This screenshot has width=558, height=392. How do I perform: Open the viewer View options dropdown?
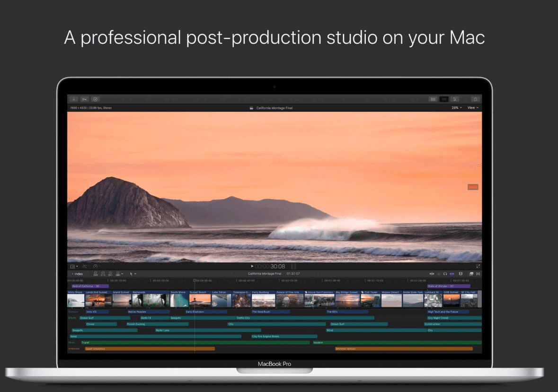pos(473,108)
